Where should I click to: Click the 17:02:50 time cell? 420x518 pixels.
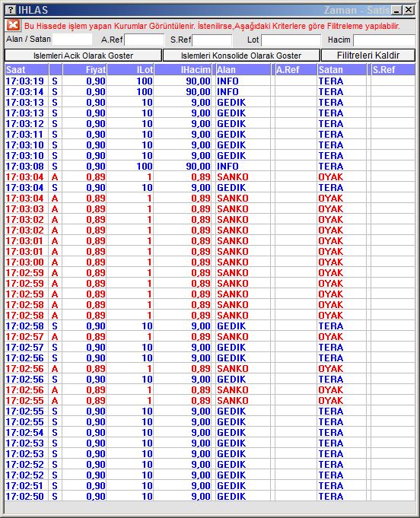[x=25, y=497]
